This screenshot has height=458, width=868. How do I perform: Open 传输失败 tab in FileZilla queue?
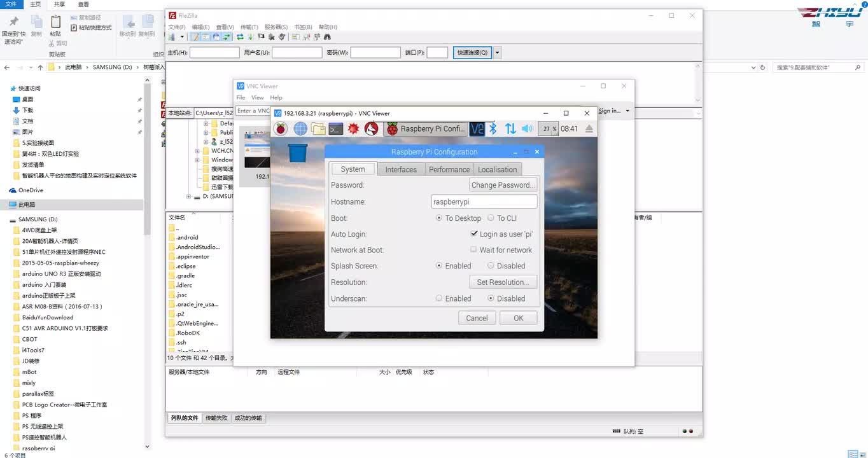(216, 418)
